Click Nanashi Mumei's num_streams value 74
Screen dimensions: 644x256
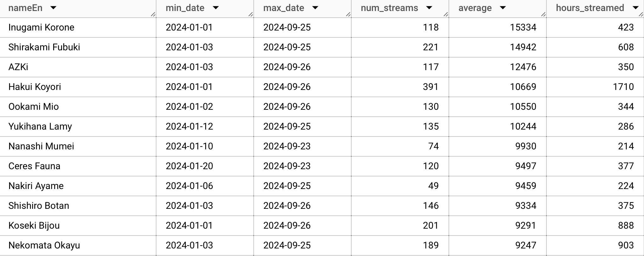point(433,146)
